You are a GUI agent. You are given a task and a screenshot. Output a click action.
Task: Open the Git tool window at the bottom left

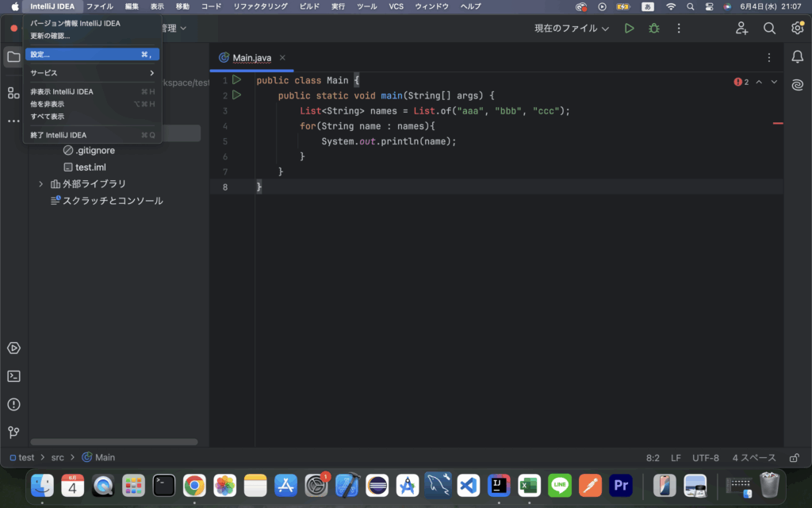pyautogui.click(x=13, y=433)
